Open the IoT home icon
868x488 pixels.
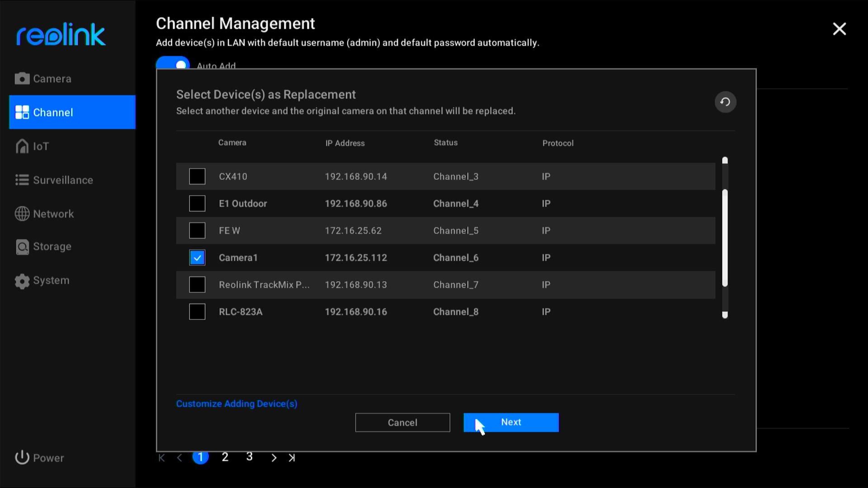pyautogui.click(x=22, y=146)
